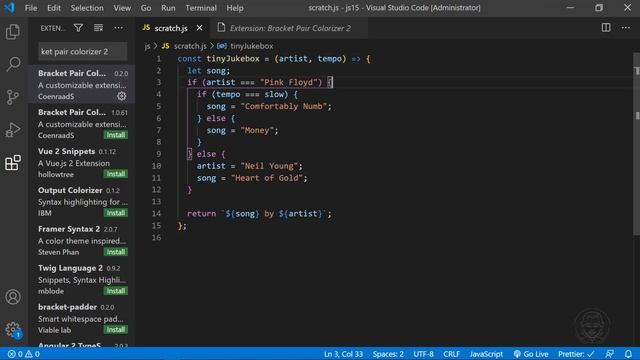Select the Framer Syntax 2 extension title
Screen dimensions: 640x360
69,229
